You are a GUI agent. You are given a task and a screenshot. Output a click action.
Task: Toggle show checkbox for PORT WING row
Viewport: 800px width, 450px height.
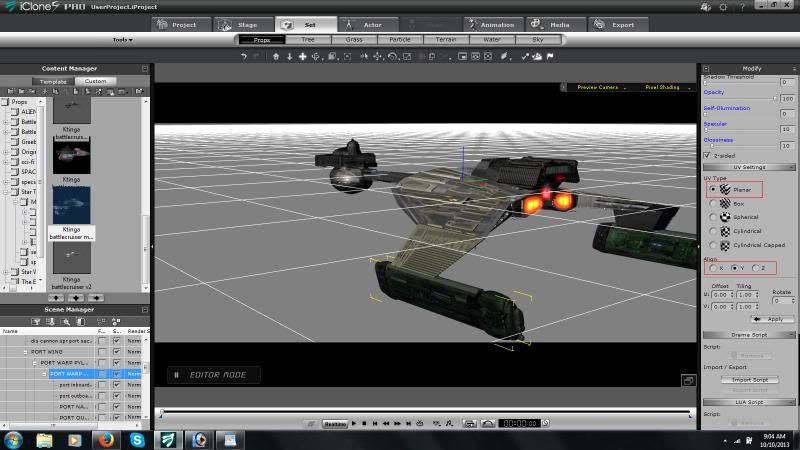(x=116, y=352)
